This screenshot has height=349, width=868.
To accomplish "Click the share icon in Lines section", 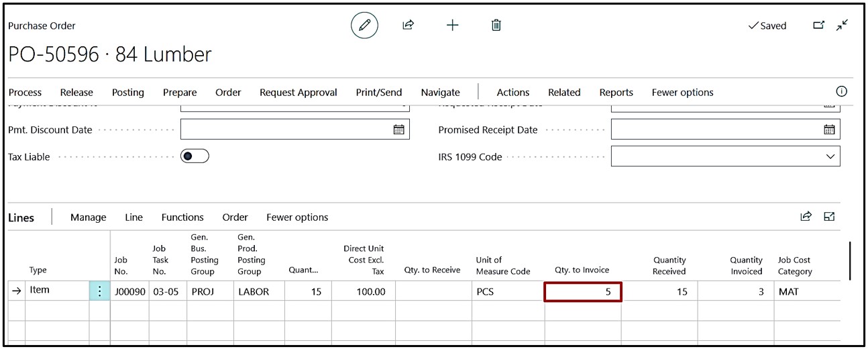I will [x=806, y=216].
